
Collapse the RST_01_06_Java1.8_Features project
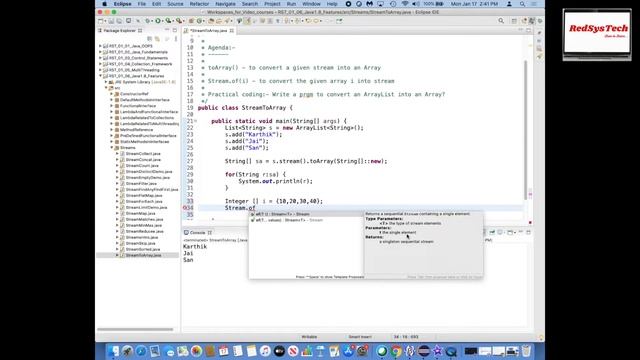(100, 76)
